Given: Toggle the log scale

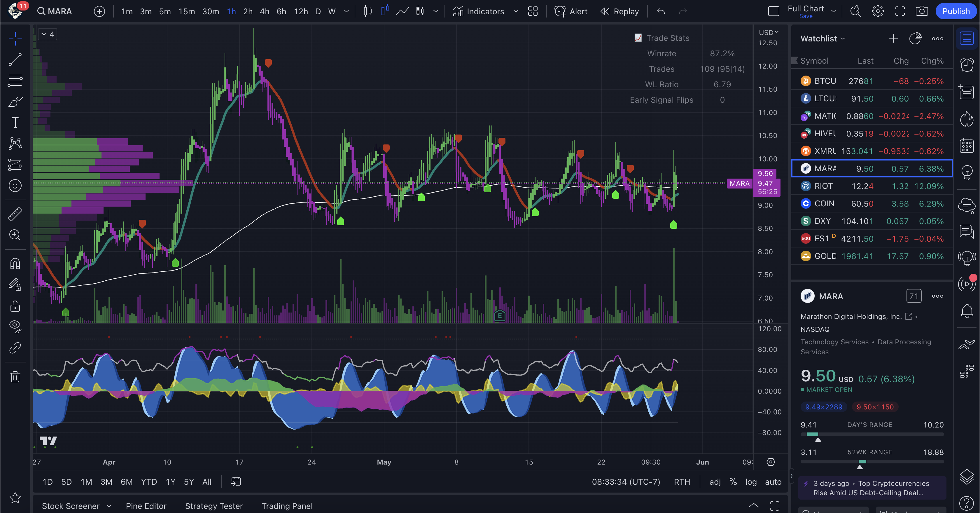Looking at the screenshot, I should pos(750,482).
